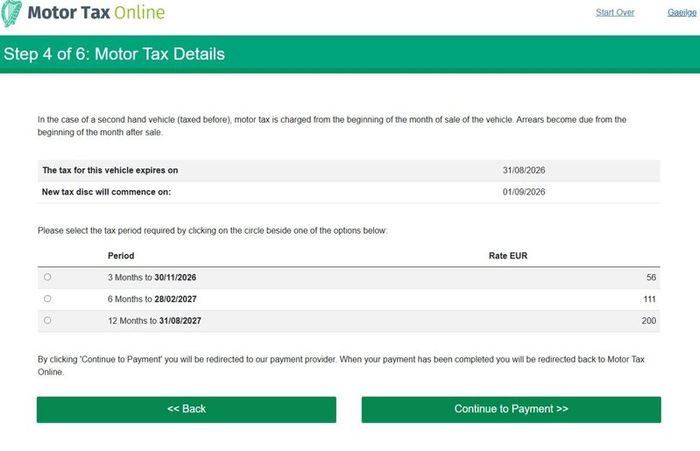Viewport: 700px width, 451px height.
Task: Select the 12 Months radio button
Action: (47, 321)
